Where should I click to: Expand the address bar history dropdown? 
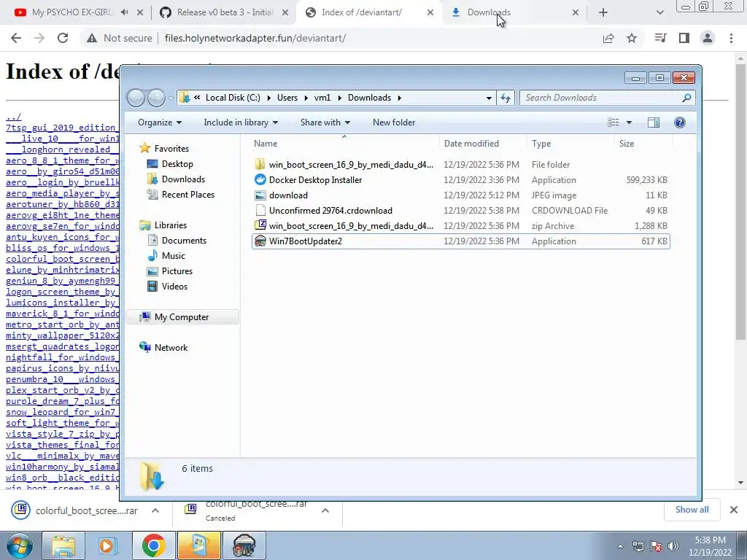pyautogui.click(x=489, y=98)
